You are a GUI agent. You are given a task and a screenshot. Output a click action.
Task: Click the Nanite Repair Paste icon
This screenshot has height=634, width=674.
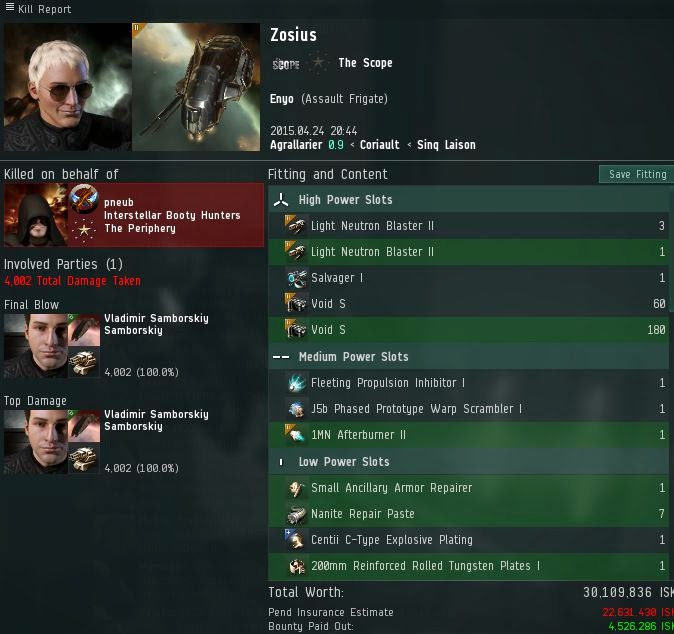click(x=297, y=514)
